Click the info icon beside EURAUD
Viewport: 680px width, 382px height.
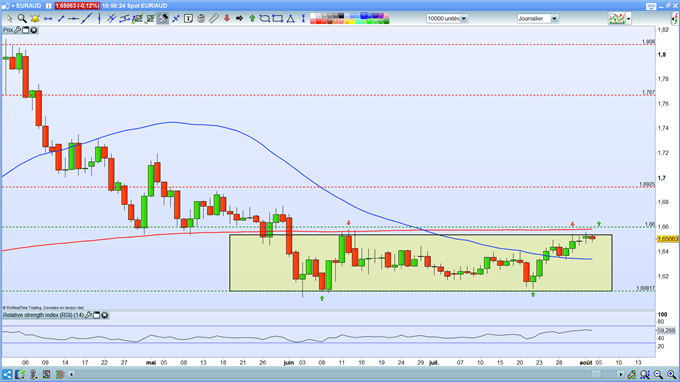49,6
